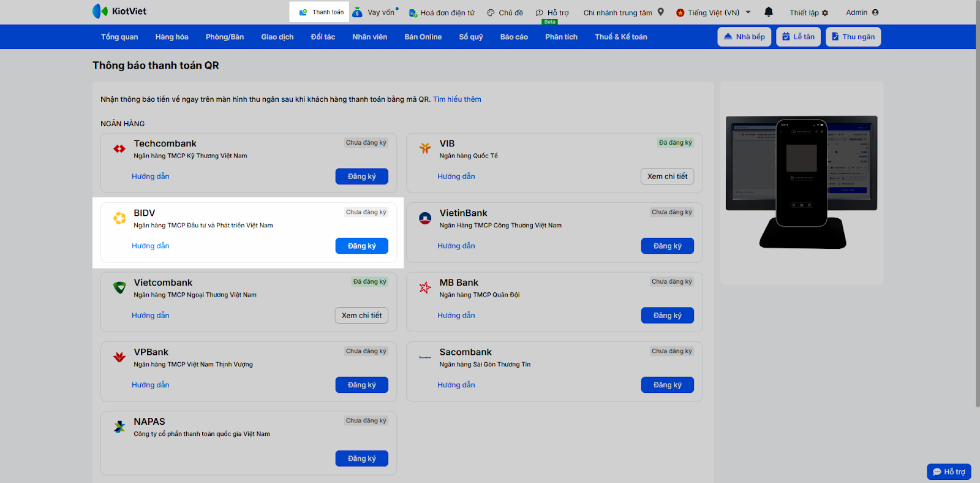Image resolution: width=980 pixels, height=483 pixels.
Task: Click the VietinBank logo icon
Action: 425,218
